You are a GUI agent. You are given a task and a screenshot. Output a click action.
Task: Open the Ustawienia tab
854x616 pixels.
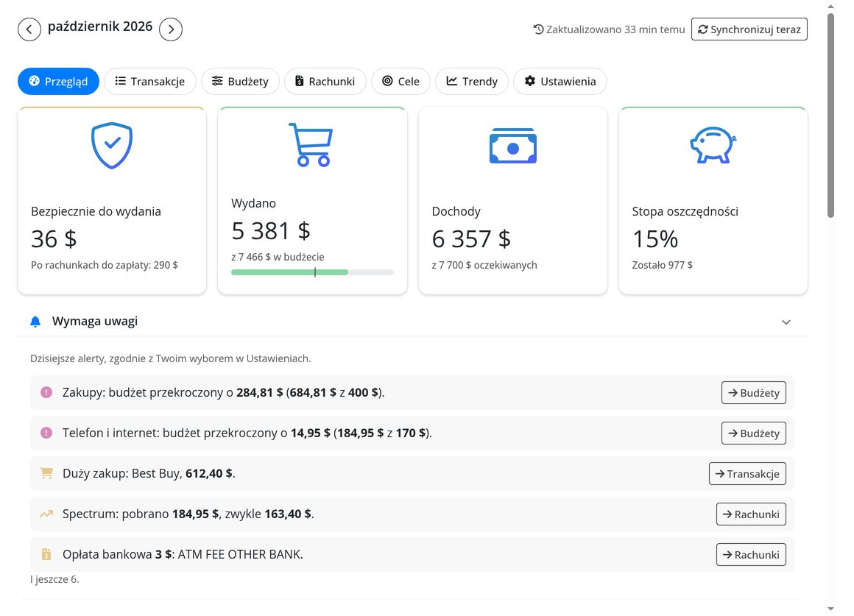560,81
